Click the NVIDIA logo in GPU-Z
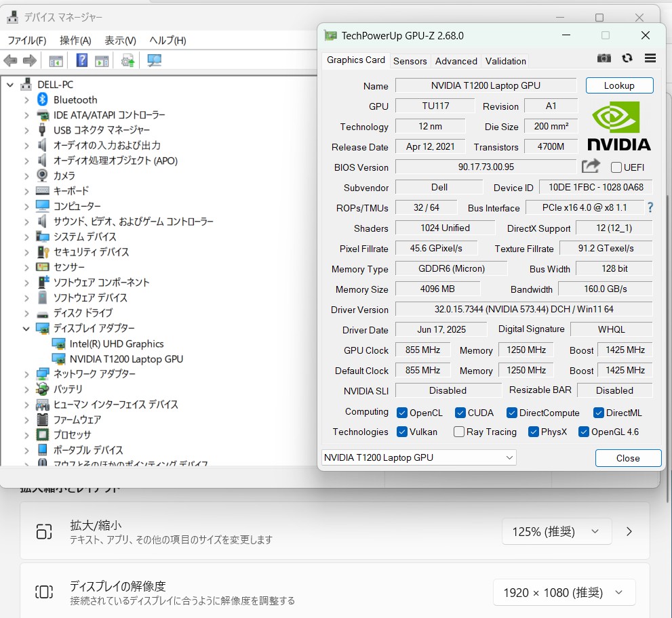Screen dimensions: 672x618 (619, 126)
